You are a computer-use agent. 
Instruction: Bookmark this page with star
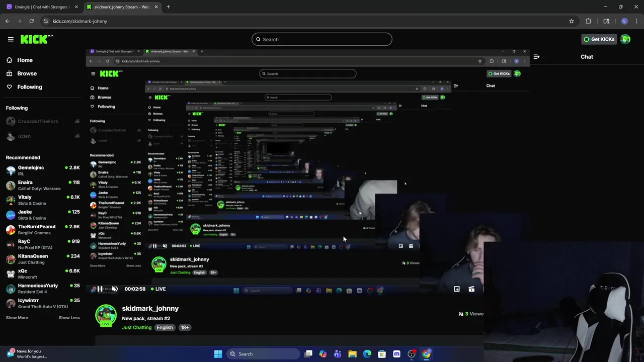pyautogui.click(x=572, y=21)
